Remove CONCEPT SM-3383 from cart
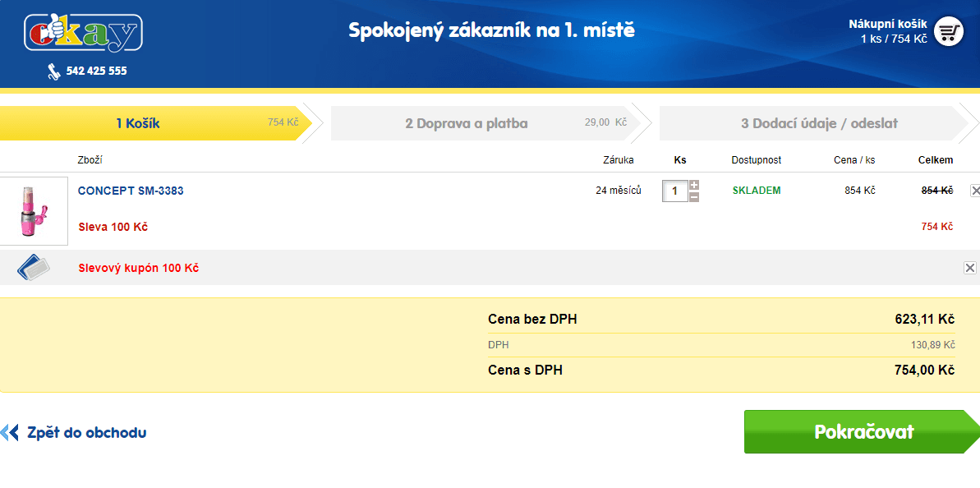 click(975, 191)
